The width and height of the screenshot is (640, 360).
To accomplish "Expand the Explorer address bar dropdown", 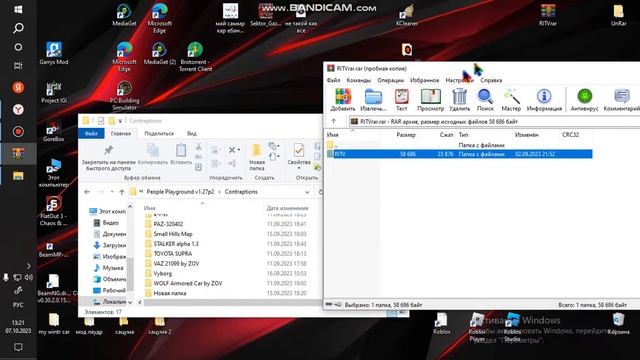I will point(307,192).
